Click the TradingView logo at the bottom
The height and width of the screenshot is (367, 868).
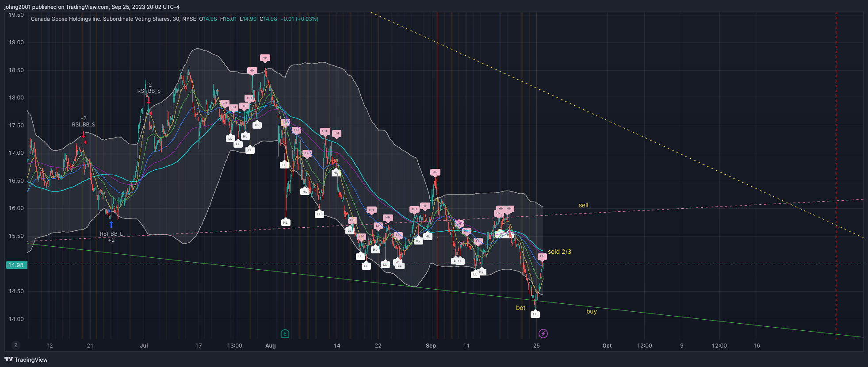[26, 359]
